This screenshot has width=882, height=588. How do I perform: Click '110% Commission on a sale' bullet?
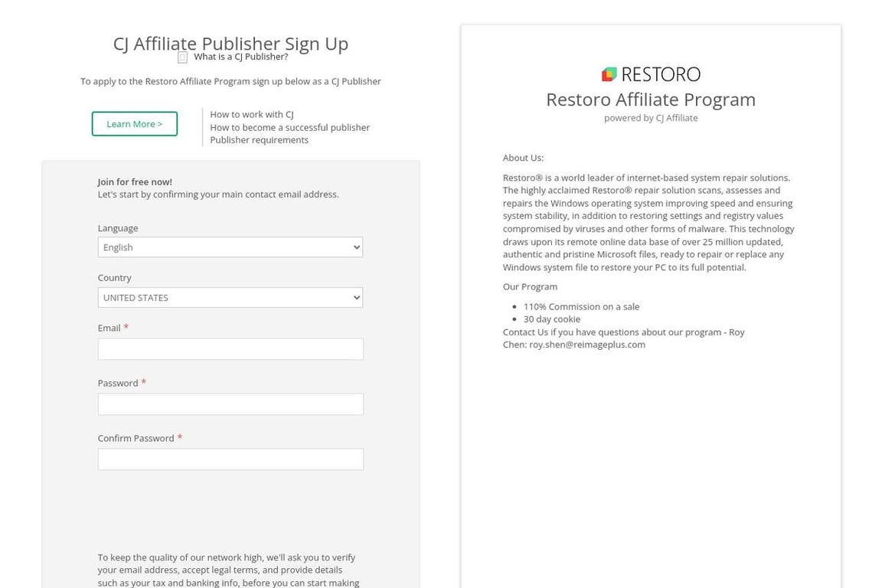[582, 307]
